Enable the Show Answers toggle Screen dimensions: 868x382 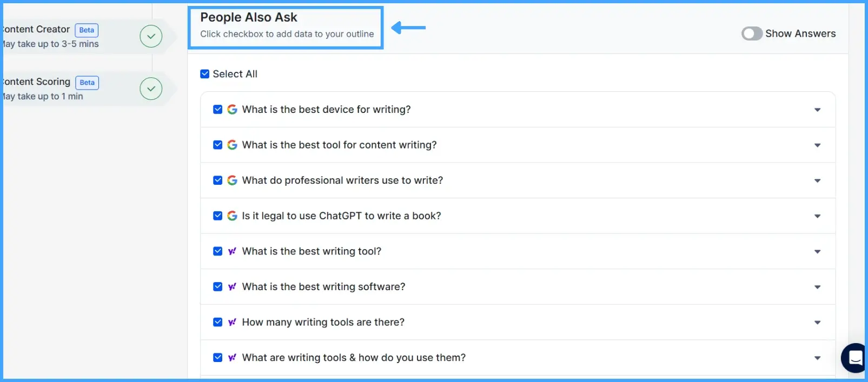[x=751, y=33]
